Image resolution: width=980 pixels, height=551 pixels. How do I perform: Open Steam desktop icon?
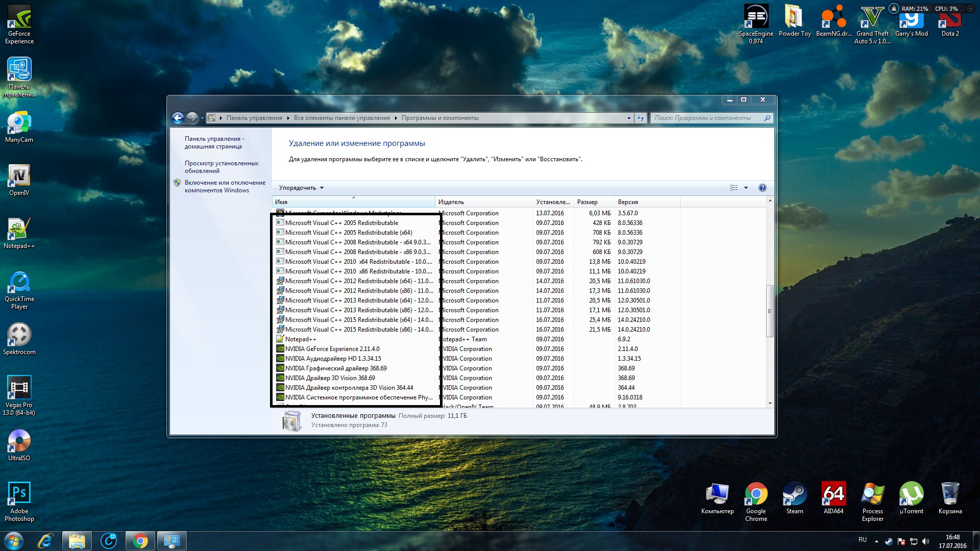(x=795, y=498)
